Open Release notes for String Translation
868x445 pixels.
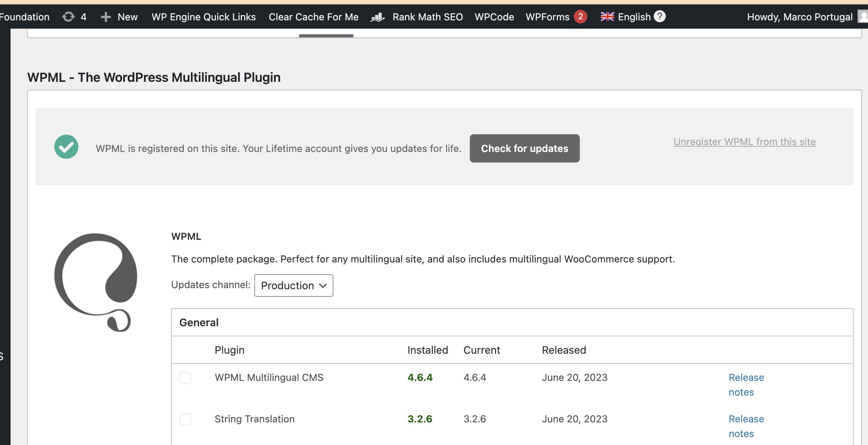(x=746, y=427)
